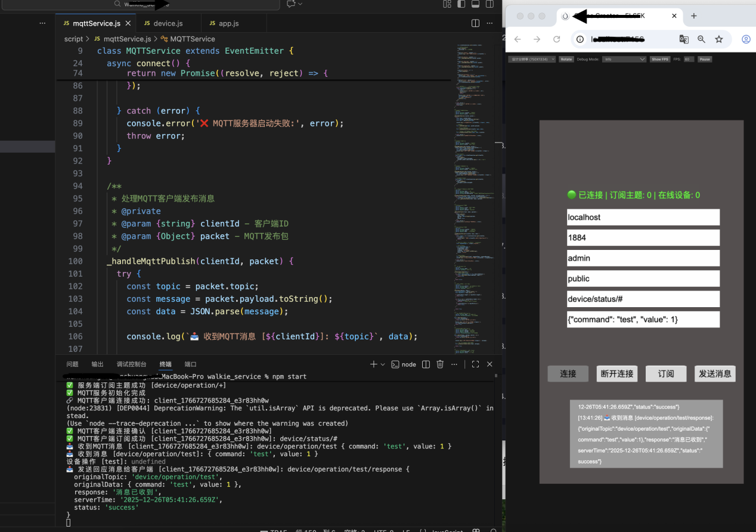Open Google Translate icon in address bar
756x532 pixels.
point(684,39)
